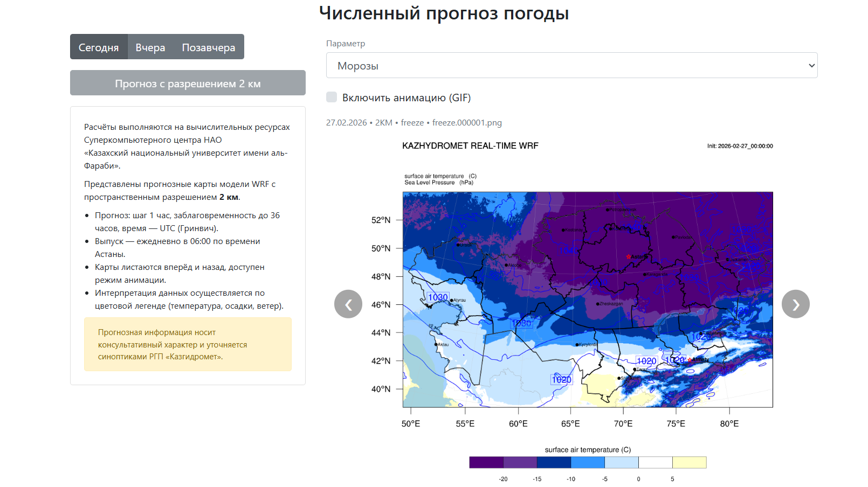Click the Kostanay city dot on map
Viewport: 868px width, 487px height.
coord(563,230)
